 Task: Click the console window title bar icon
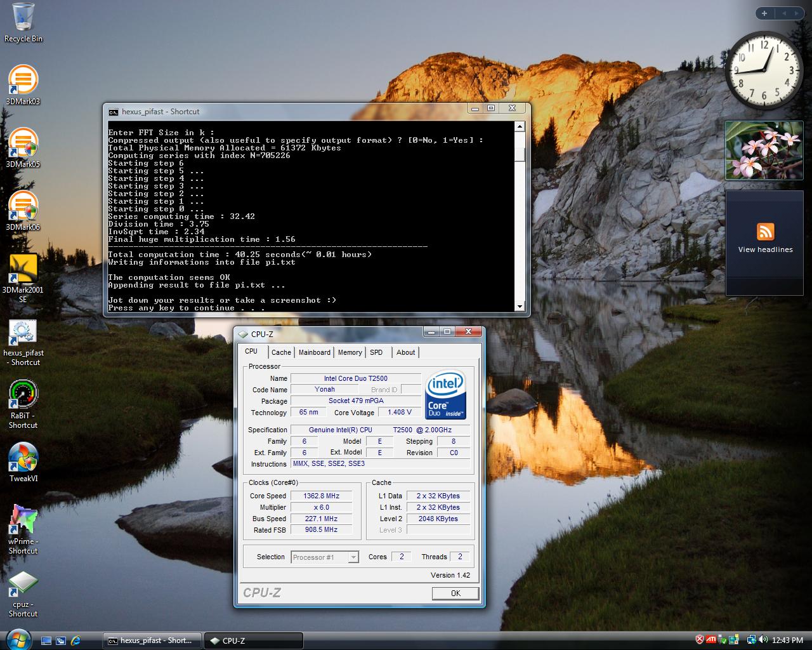(113, 111)
